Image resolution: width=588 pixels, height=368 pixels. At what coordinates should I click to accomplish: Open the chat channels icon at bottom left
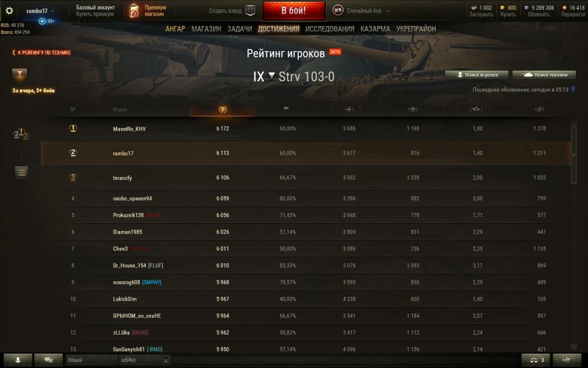(49, 360)
